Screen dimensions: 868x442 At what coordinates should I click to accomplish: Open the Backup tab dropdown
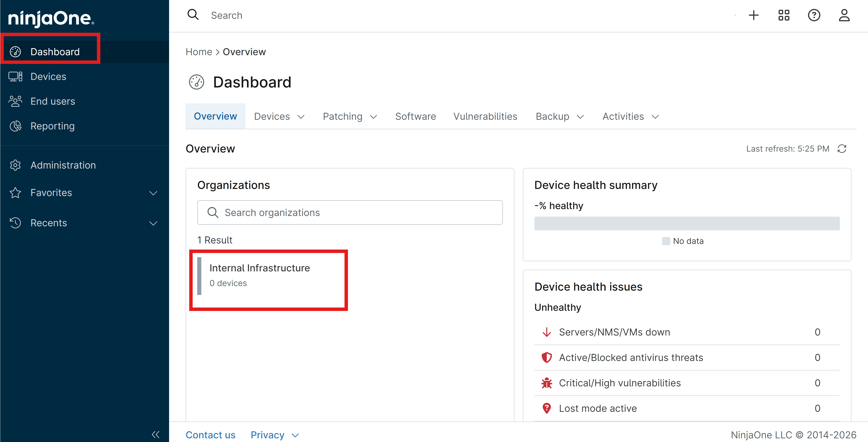click(560, 116)
